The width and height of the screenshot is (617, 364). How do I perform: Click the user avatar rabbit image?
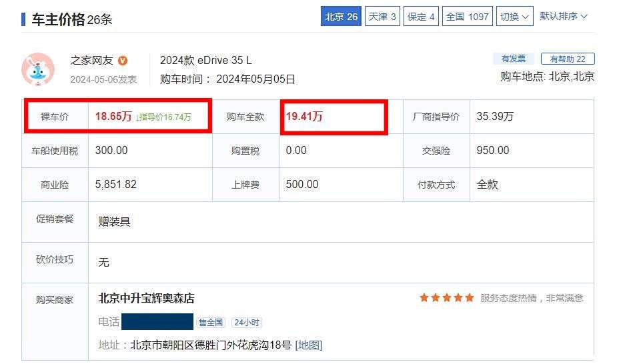(38, 69)
